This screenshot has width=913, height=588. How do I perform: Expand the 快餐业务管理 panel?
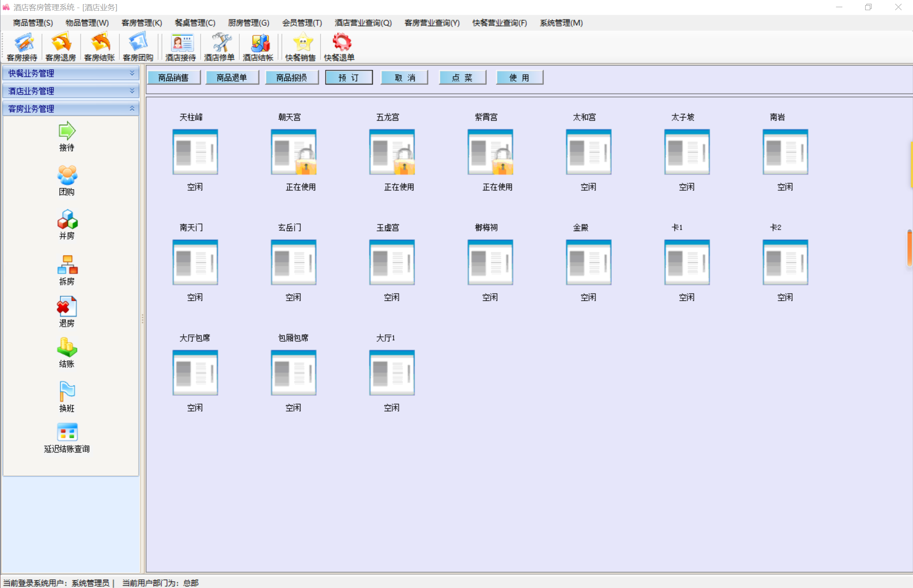tap(71, 73)
